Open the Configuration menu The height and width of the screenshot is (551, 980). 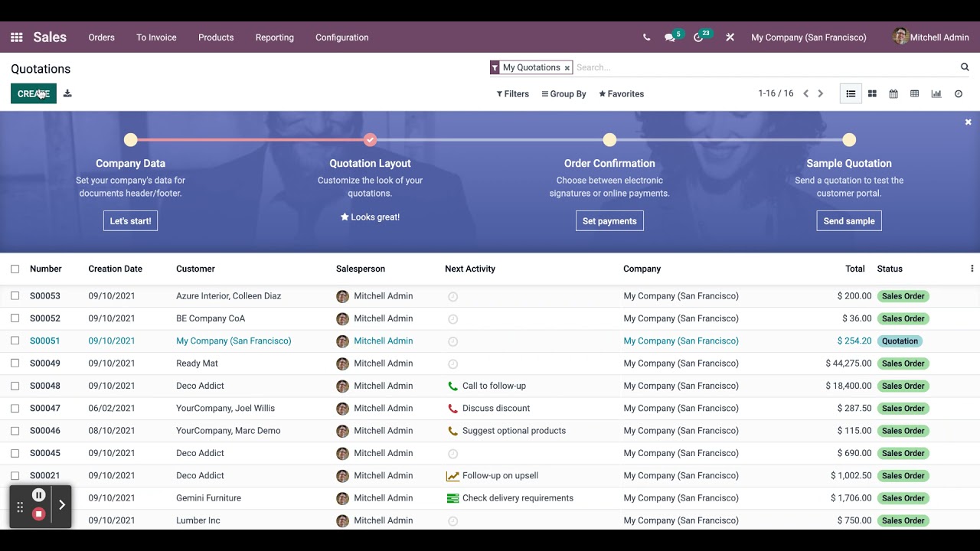[341, 37]
